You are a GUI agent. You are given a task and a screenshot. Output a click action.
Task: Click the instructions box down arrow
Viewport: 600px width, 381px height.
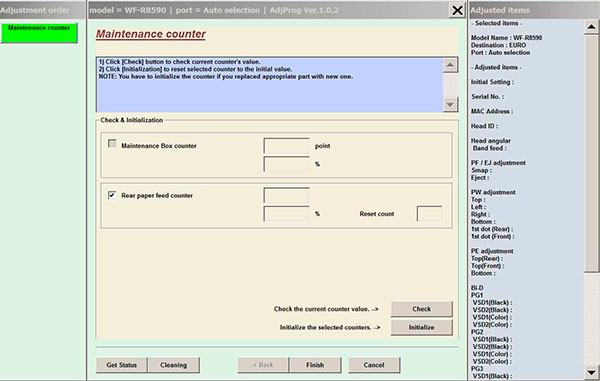coord(450,104)
